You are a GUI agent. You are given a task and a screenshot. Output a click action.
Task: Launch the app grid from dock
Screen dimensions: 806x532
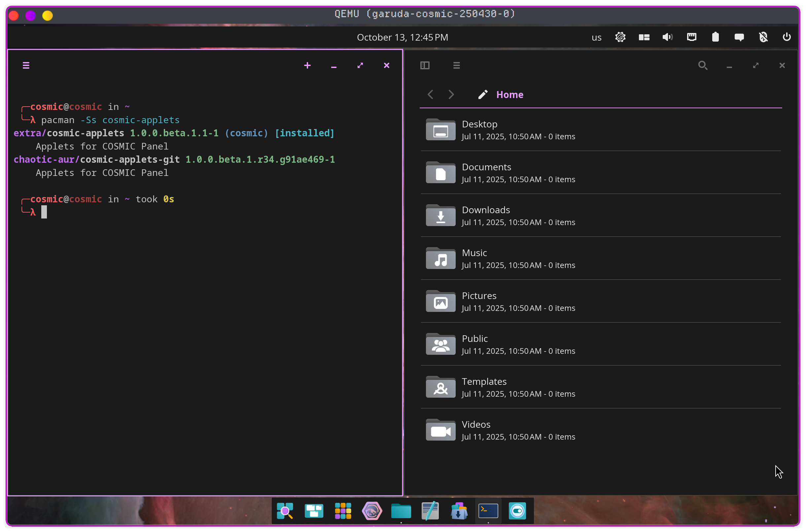343,511
